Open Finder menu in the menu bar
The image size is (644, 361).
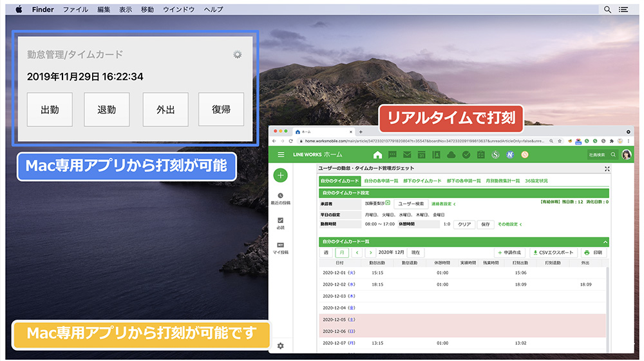pos(43,10)
